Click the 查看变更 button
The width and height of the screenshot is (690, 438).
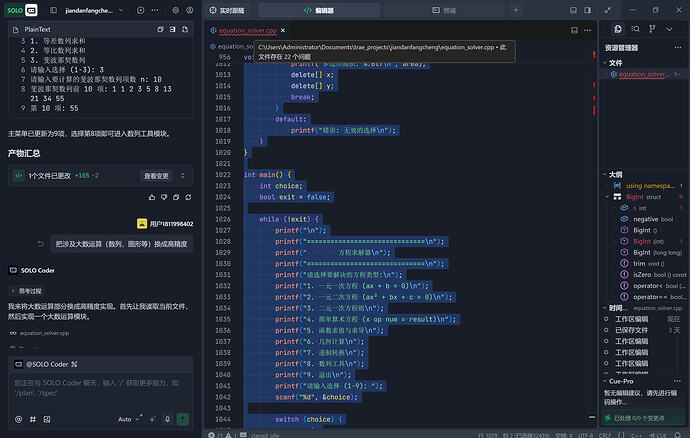(x=156, y=176)
